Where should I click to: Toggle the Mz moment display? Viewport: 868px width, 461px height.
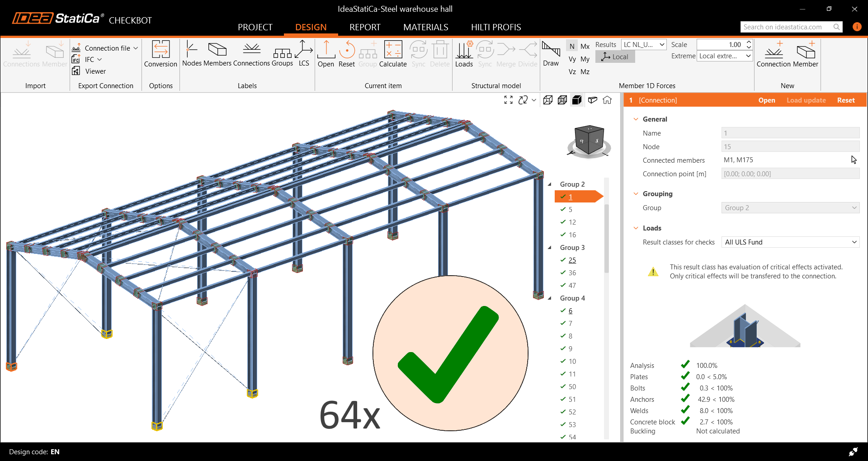coord(585,71)
